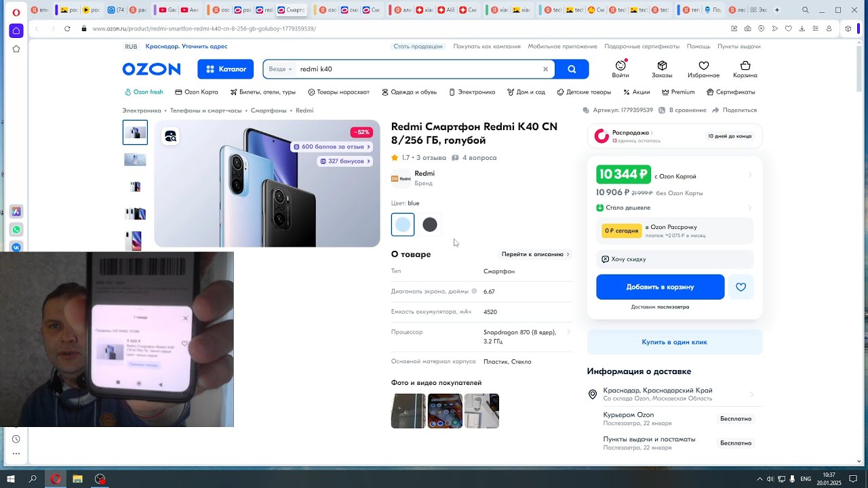Click the Смартфоны breadcrumb
This screenshot has height=488, width=868.
269,110
